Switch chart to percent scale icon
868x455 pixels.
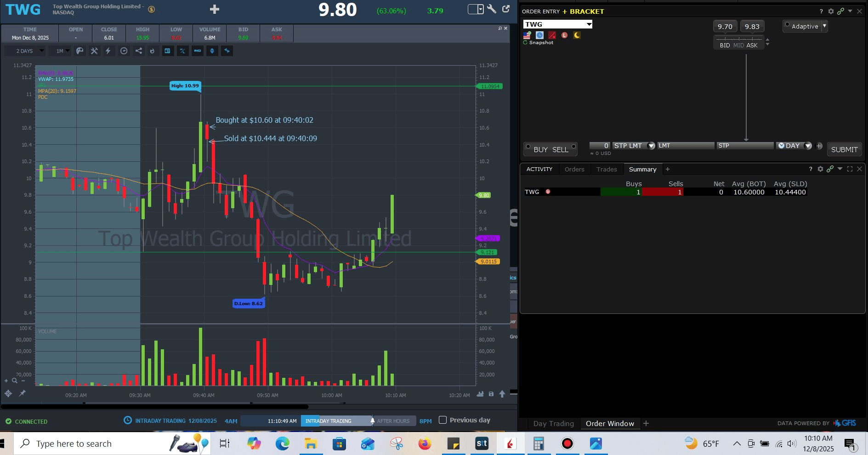pyautogui.click(x=182, y=51)
